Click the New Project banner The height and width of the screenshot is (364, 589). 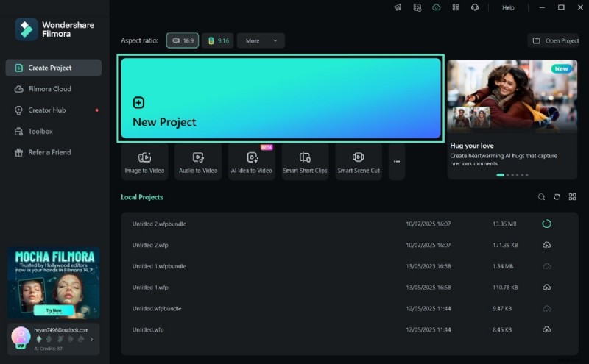pos(281,98)
